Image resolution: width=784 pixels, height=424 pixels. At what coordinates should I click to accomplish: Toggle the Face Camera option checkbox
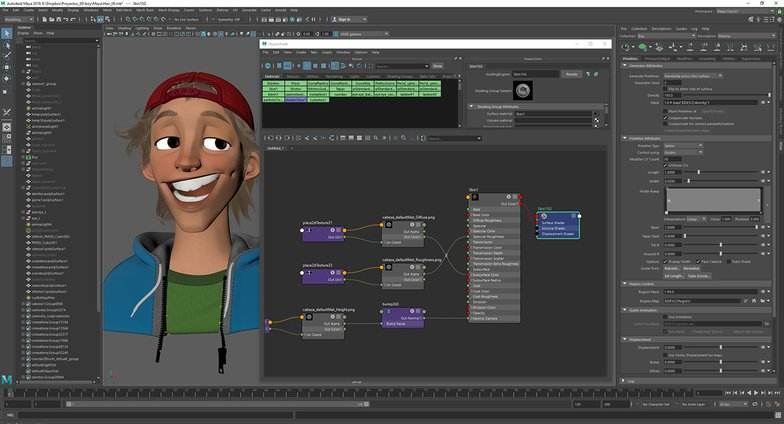pos(698,262)
